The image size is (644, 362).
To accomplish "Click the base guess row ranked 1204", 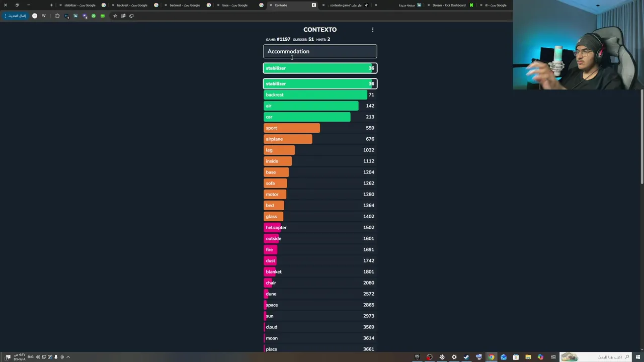I will pos(320,172).
